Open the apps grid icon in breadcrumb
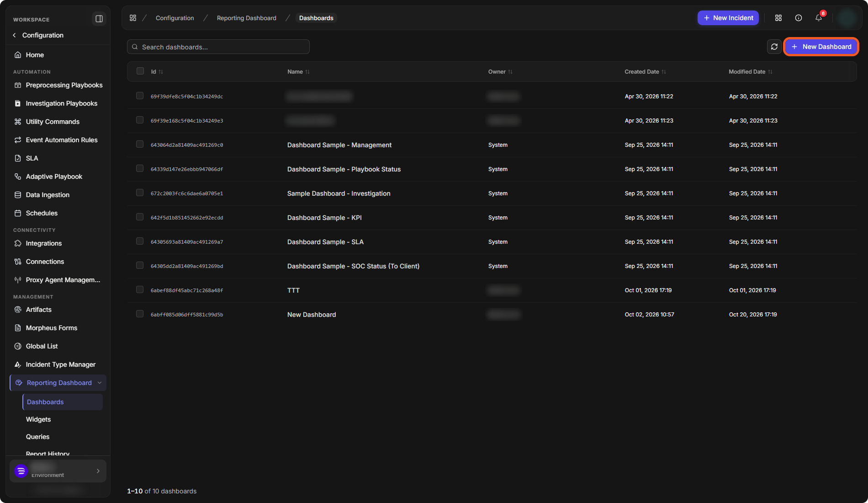The height and width of the screenshot is (503, 868). pos(133,18)
